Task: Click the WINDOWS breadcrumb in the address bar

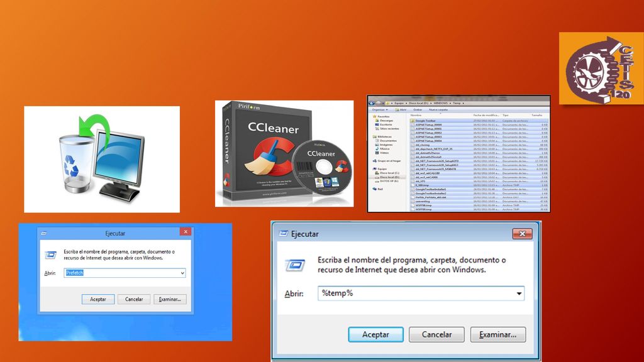Action: pyautogui.click(x=441, y=103)
